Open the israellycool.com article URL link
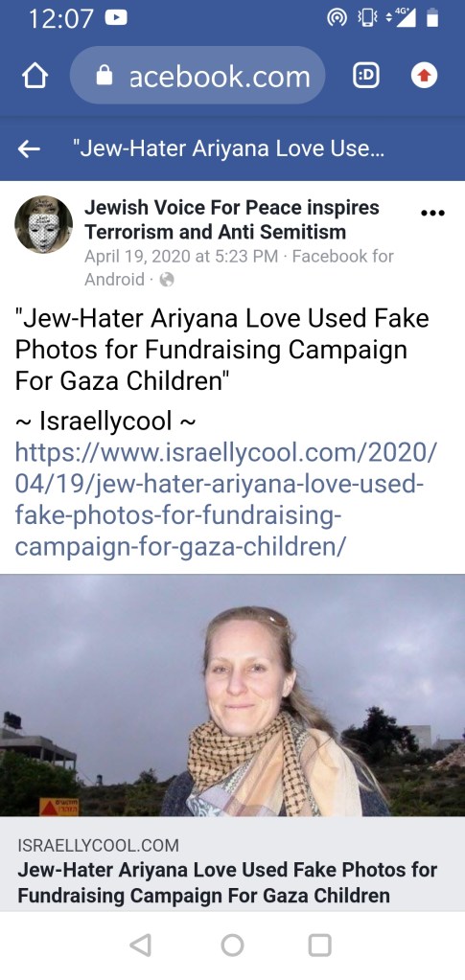Screen dimensions: 465x980 [x=226, y=499]
